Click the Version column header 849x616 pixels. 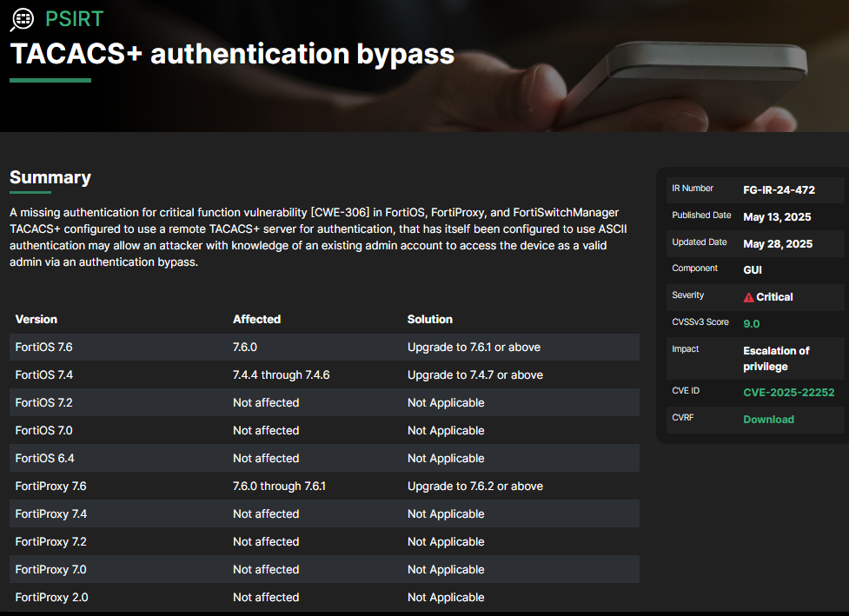coord(36,320)
